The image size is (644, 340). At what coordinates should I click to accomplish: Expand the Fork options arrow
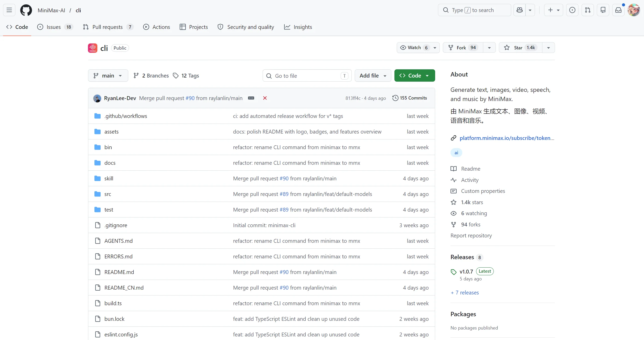point(489,48)
